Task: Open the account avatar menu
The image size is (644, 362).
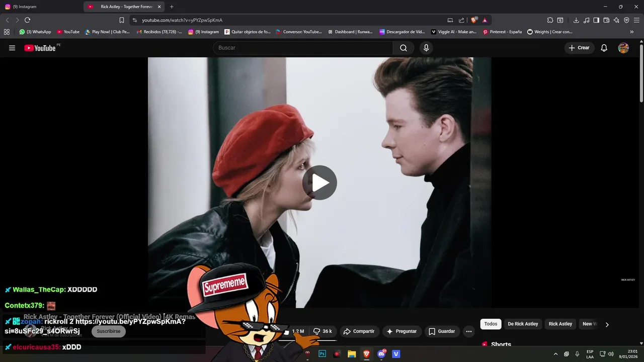Action: pyautogui.click(x=623, y=48)
